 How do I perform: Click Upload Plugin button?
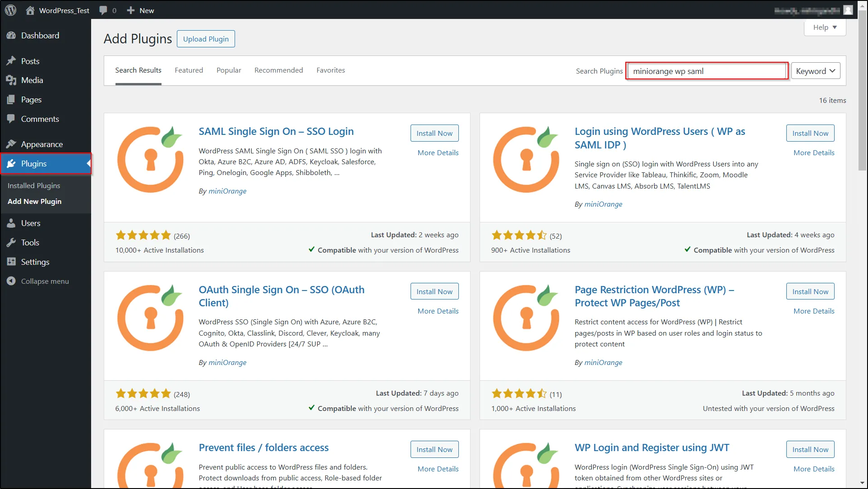coord(205,39)
